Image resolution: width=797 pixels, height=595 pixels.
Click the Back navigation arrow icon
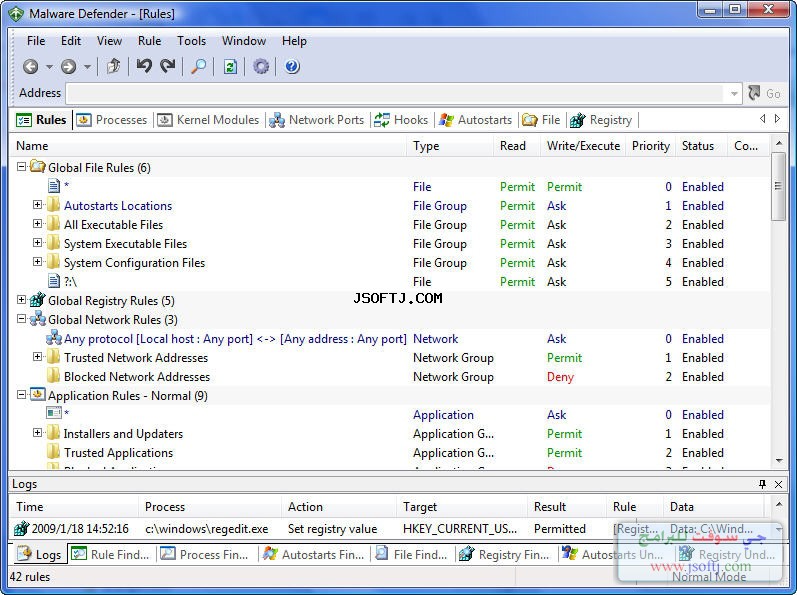[30, 67]
